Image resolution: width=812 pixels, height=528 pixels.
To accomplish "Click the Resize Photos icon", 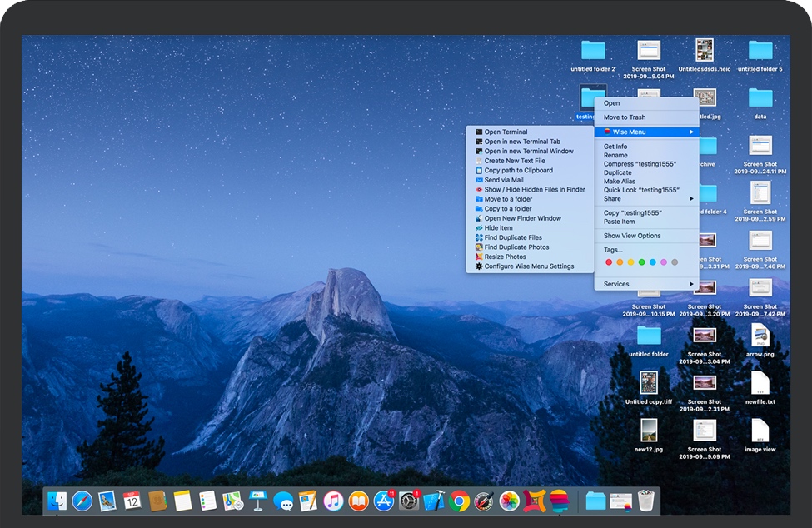I will (x=479, y=257).
